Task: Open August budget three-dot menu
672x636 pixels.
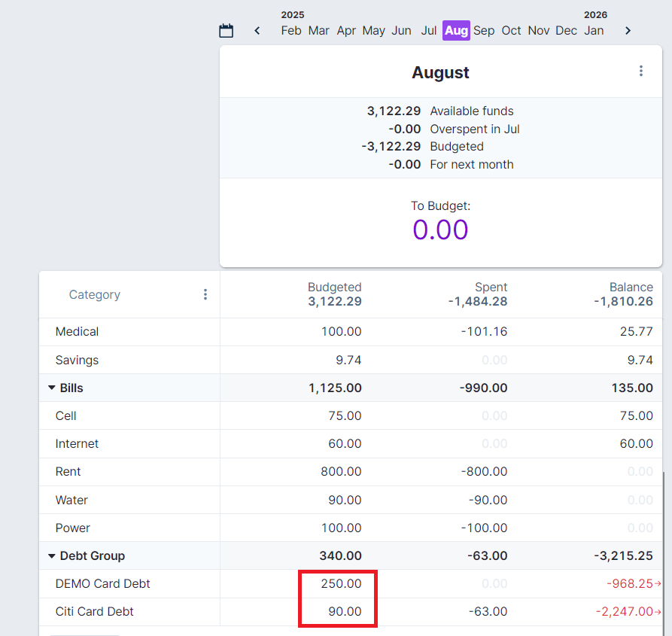Action: (x=640, y=71)
